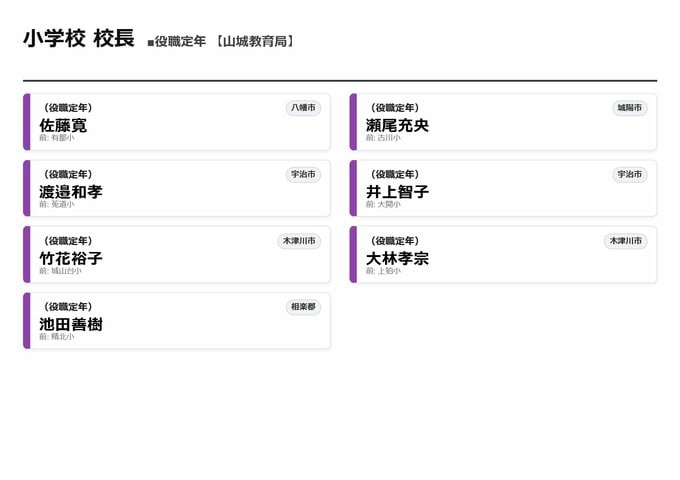Click the previous school text under 瀬尾充央
This screenshot has height=480, width=680.
383,138
